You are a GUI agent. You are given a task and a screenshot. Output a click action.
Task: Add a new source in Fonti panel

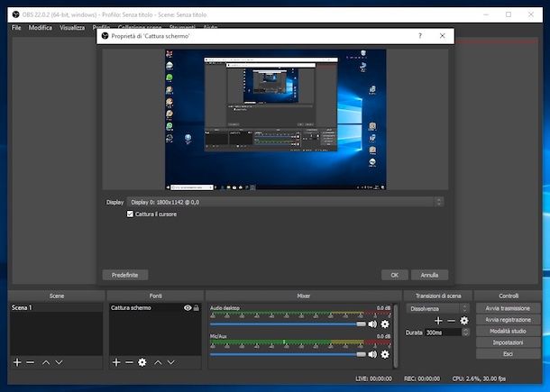tap(116, 362)
